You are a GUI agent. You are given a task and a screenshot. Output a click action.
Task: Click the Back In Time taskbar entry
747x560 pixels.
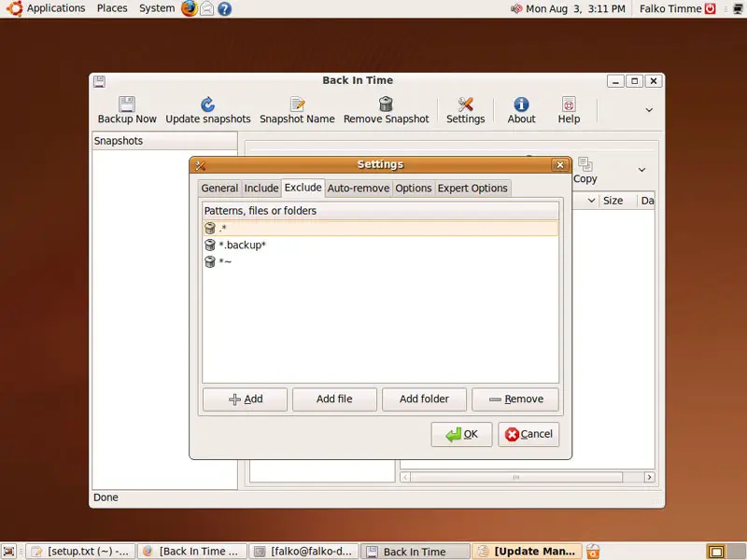415,552
